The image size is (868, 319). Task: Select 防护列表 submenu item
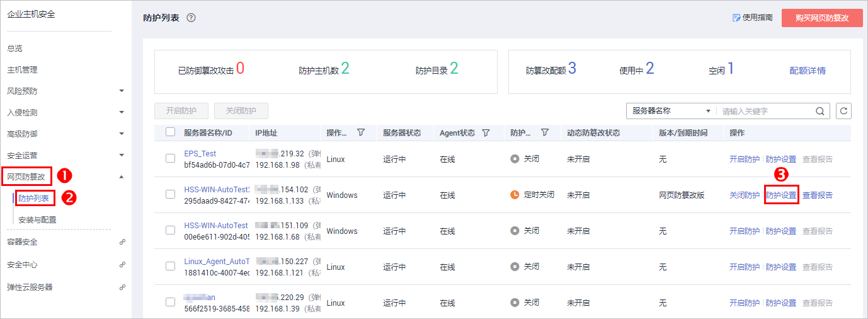[x=34, y=198]
